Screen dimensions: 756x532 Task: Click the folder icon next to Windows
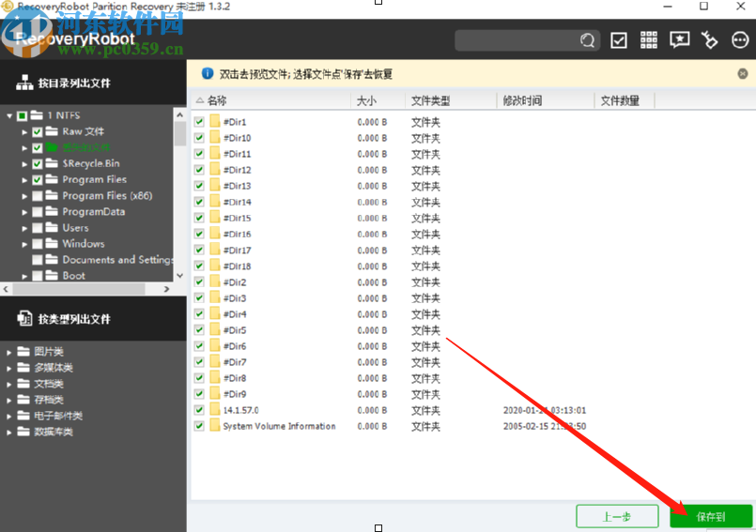(52, 243)
